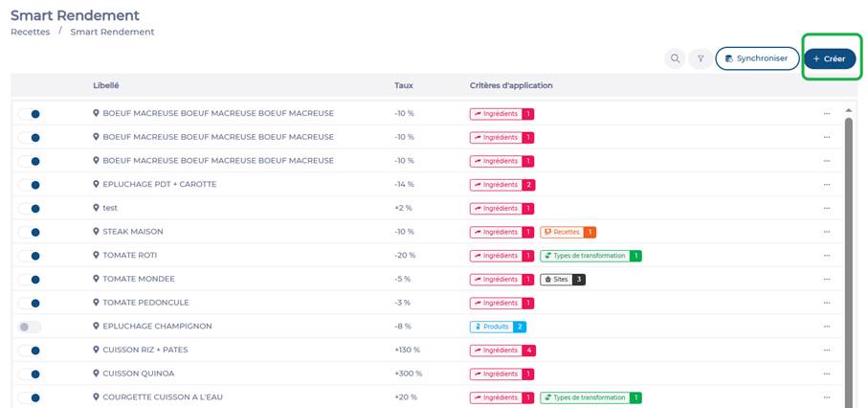The height and width of the screenshot is (408, 868).
Task: Open the filter funnel icon
Action: pyautogui.click(x=701, y=58)
